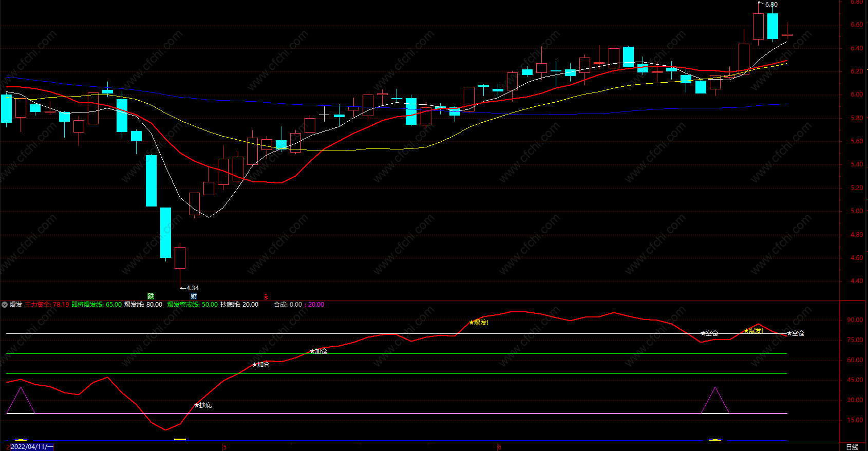Click the month 6 marker on time axis

tap(499, 447)
